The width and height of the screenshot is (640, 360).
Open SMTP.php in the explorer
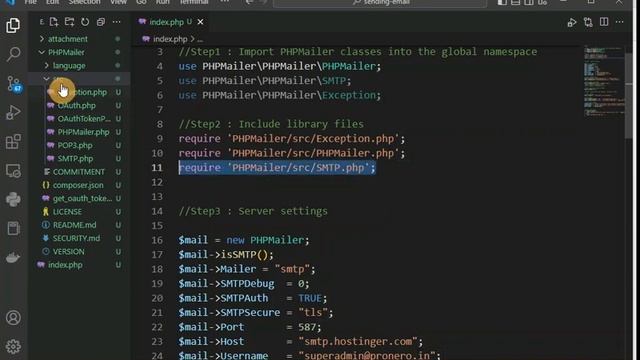point(75,158)
